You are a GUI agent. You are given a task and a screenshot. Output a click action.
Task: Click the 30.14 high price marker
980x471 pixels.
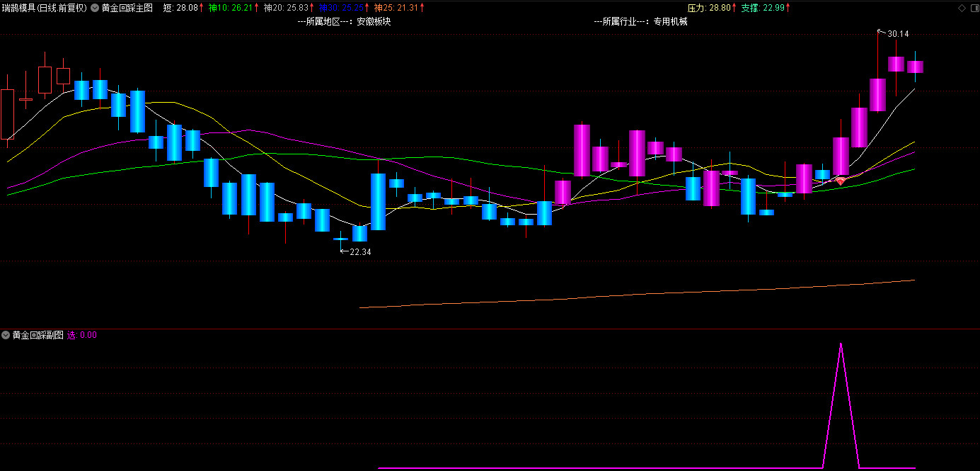897,33
